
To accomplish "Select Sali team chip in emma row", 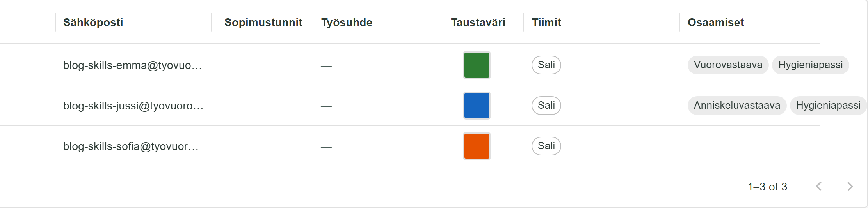I will [546, 65].
